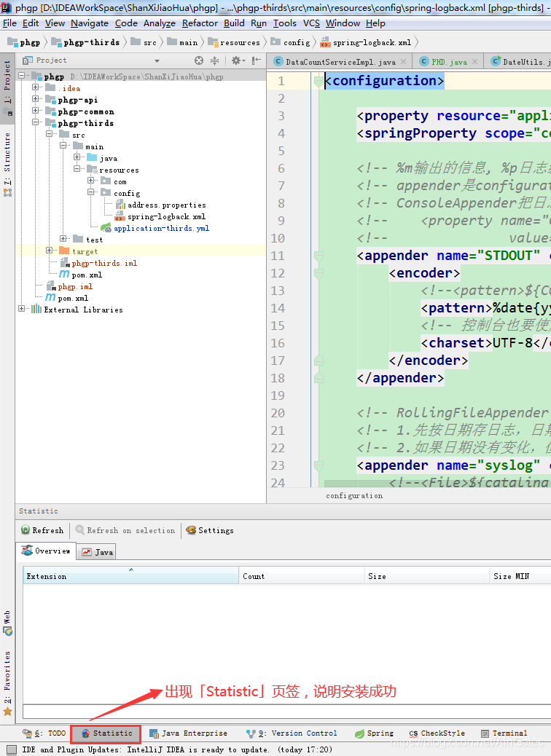Open the Analyze menu
The height and width of the screenshot is (756, 551).
coord(160,23)
